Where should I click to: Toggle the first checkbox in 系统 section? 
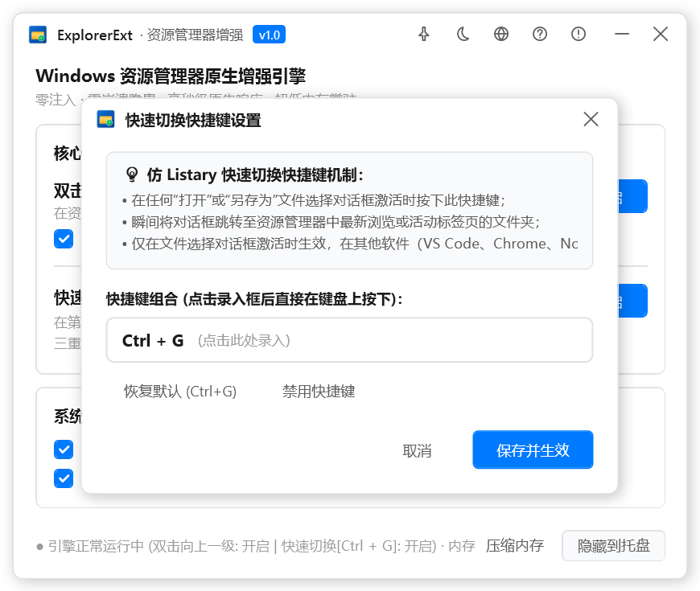[x=64, y=449]
